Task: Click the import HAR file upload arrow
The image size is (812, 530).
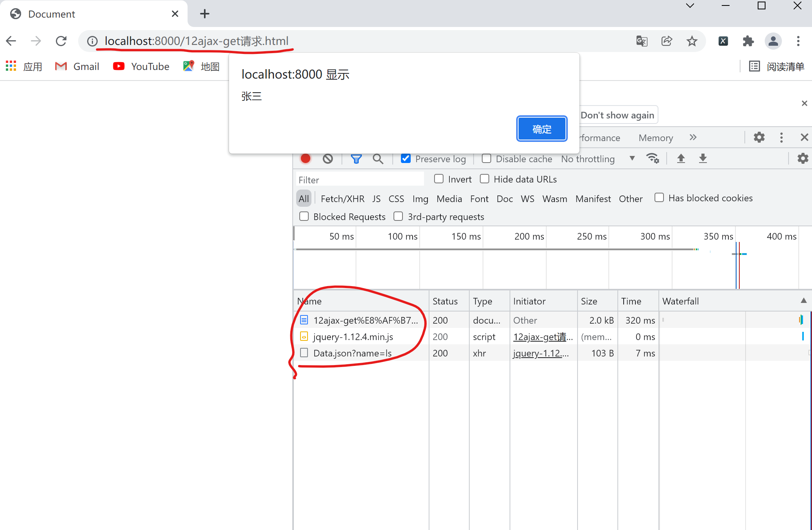Action: tap(681, 158)
